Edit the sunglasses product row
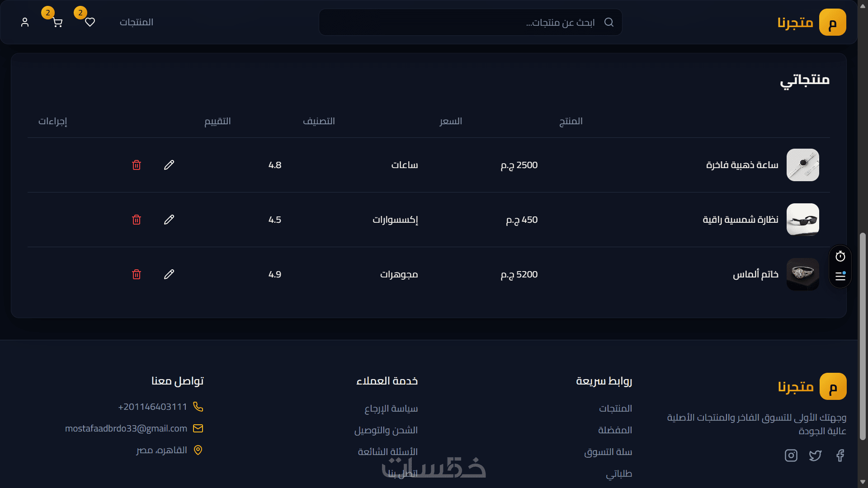 [x=169, y=220]
